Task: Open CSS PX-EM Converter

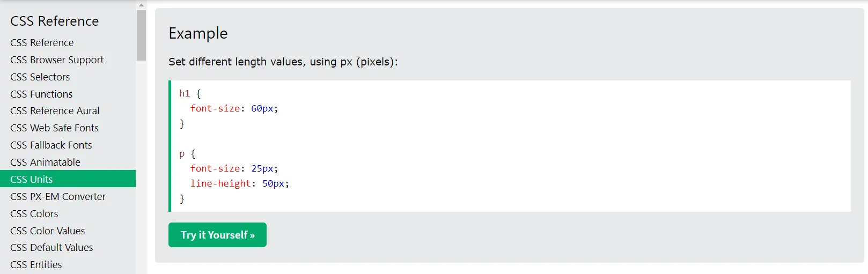Action: [58, 197]
